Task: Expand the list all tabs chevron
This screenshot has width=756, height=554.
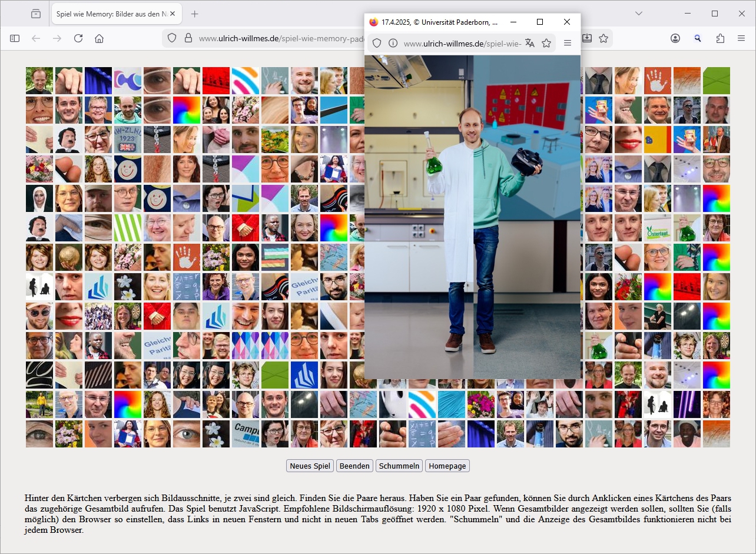Action: coord(639,14)
